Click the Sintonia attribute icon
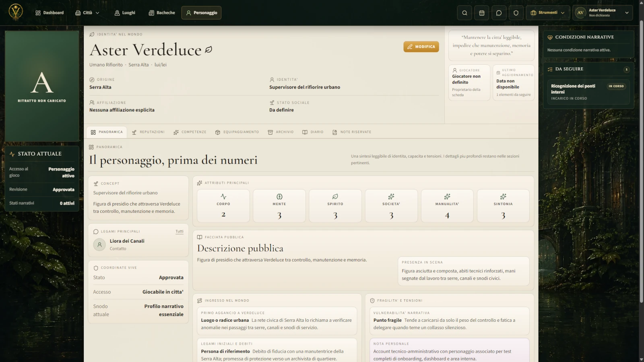644x362 pixels. (x=503, y=196)
